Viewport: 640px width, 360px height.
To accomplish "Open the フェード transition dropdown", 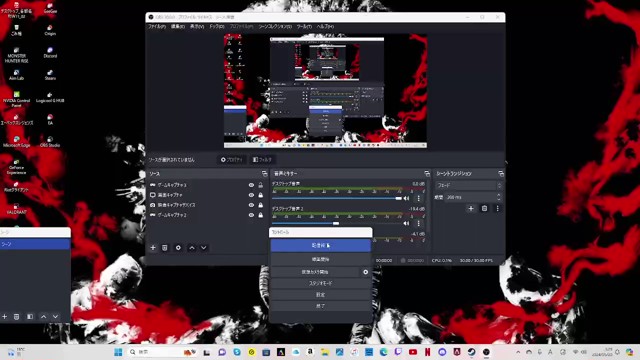I will [469, 185].
